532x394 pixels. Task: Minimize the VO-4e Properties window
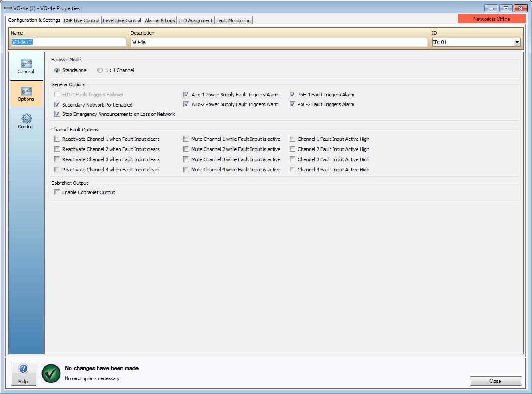click(491, 8)
